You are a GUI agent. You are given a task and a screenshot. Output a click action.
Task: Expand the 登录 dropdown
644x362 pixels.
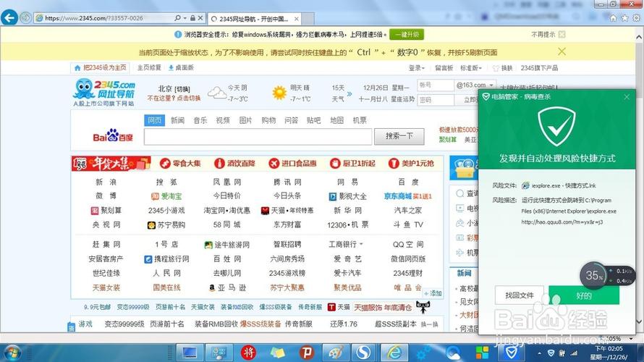point(417,68)
